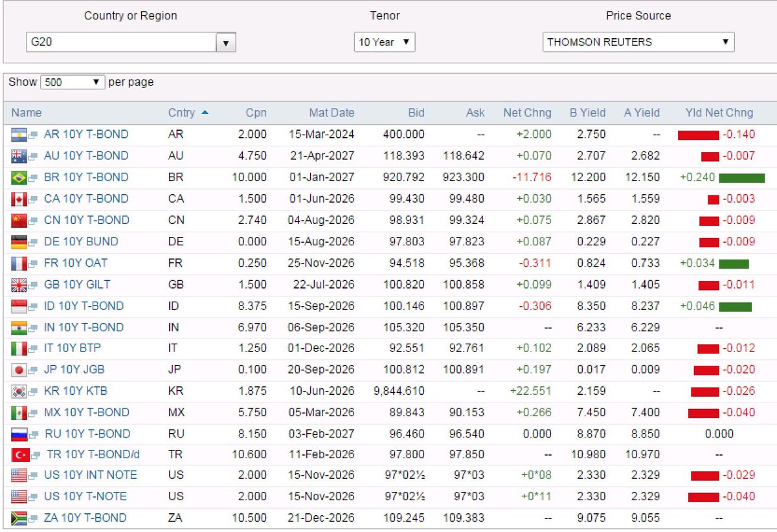The height and width of the screenshot is (532, 777).
Task: Open the MX 10Y T-BOND link
Action: (86, 412)
